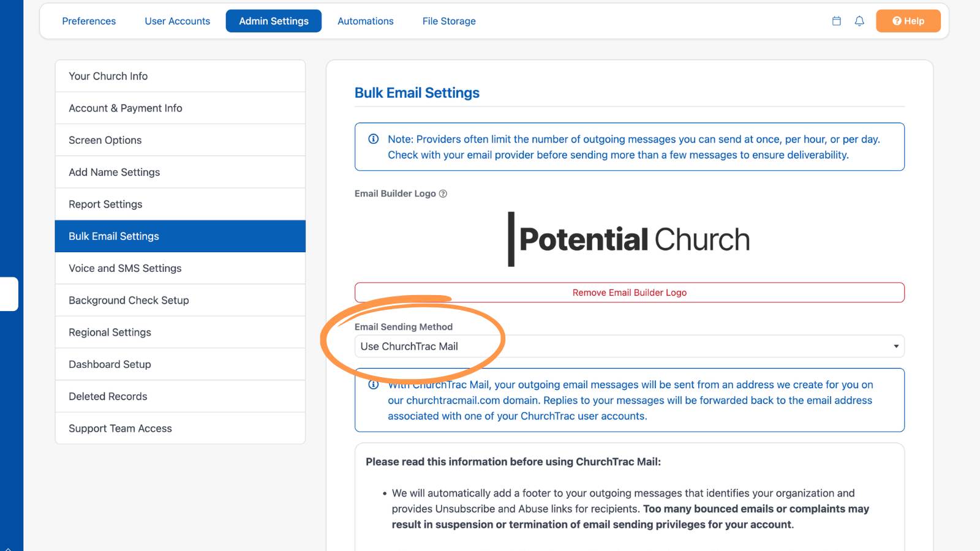Click the white tab on the blue left sidebar
Viewport: 980px width, 551px height.
pos(9,294)
